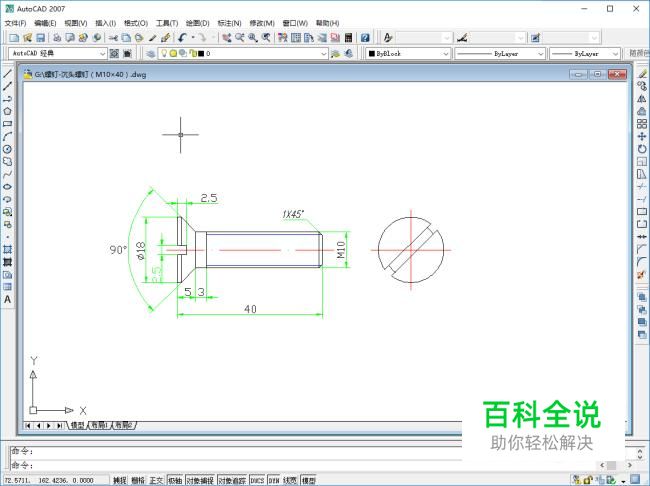Toggle DYN dynamic input in status bar

point(274,480)
